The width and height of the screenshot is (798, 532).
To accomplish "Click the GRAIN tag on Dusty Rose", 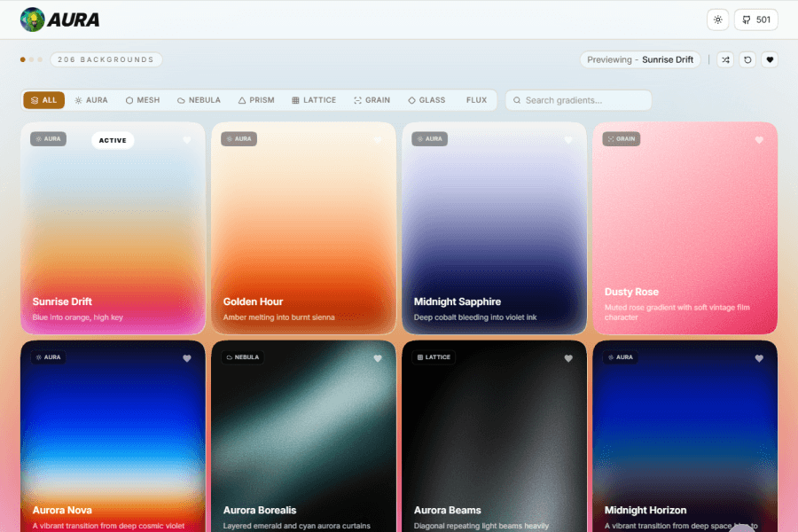I will (x=622, y=139).
